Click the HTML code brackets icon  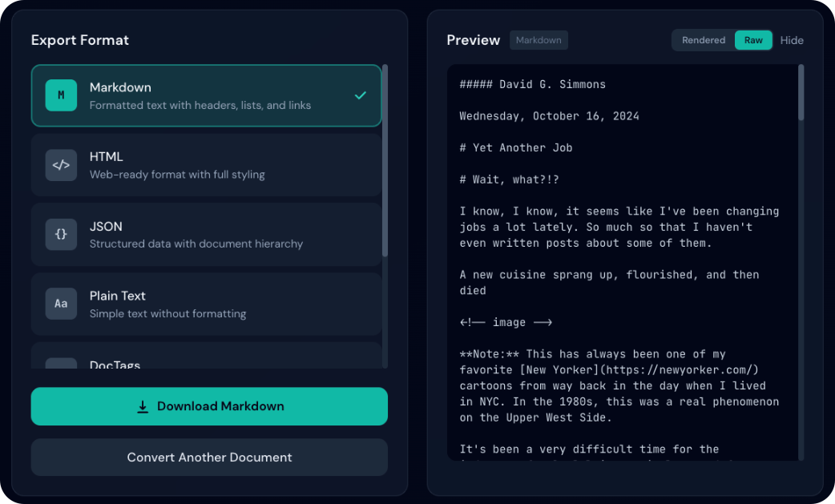coord(61,165)
